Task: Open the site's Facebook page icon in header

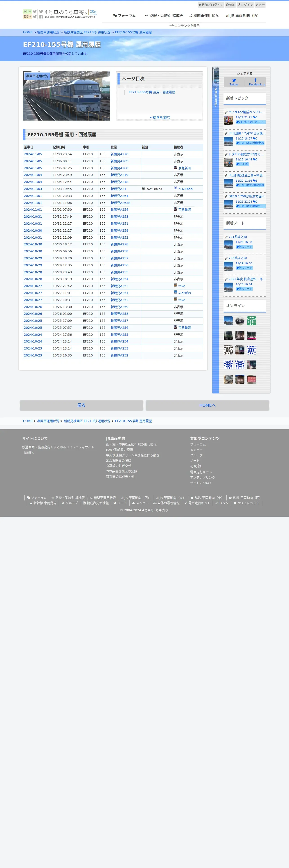Action: click(41, 16)
